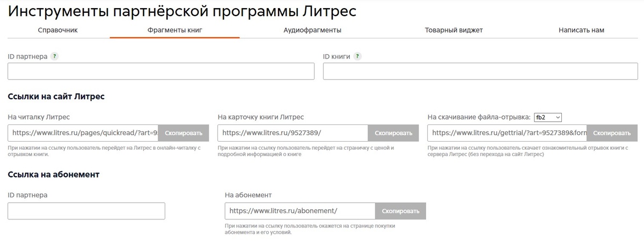This screenshot has height=243, width=644.
Task: Copy the файла-отрывка download link
Action: pos(612,133)
